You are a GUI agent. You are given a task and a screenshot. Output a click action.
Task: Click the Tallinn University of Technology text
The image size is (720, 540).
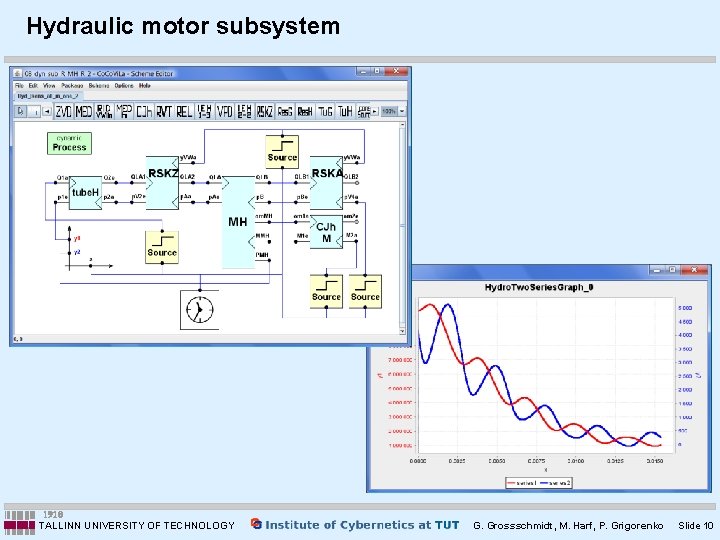pyautogui.click(x=136, y=526)
